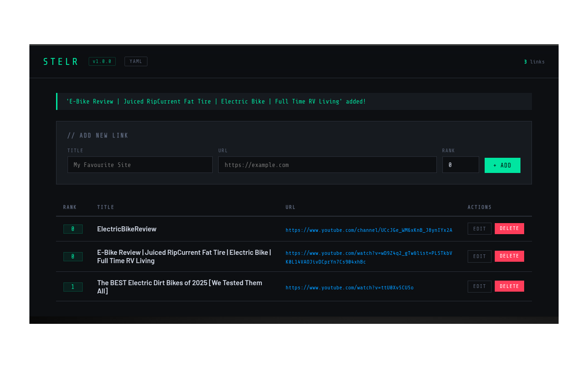Image resolution: width=588 pixels, height=368 pixels.
Task: Delete the BEST Electric Dirt Bikes link
Action: tap(509, 286)
